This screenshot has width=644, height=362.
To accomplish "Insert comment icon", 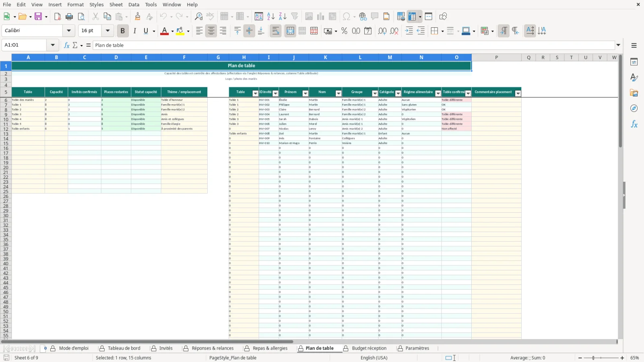I will click(x=375, y=16).
